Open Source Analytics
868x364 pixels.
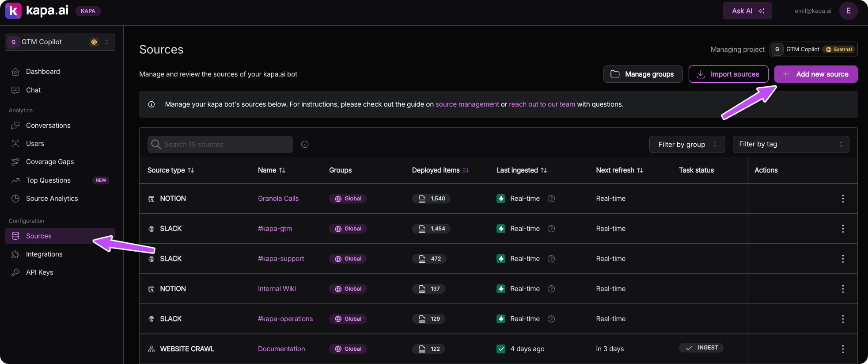click(52, 199)
